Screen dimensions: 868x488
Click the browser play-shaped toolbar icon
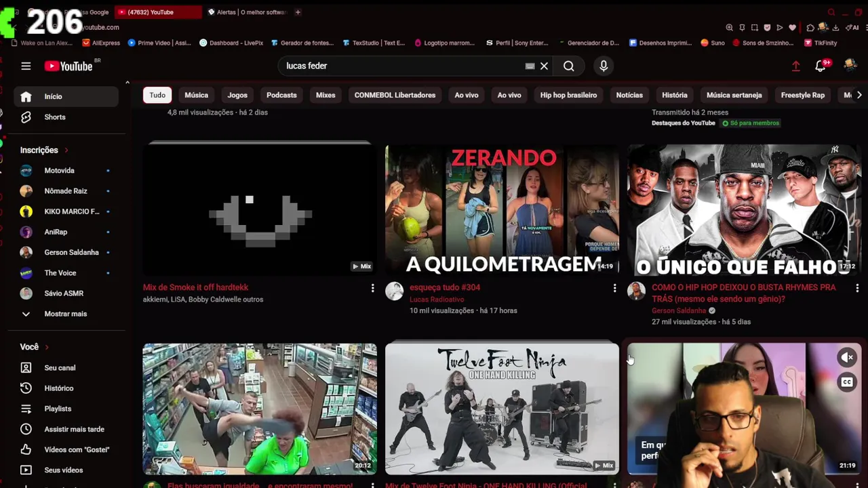click(x=779, y=28)
